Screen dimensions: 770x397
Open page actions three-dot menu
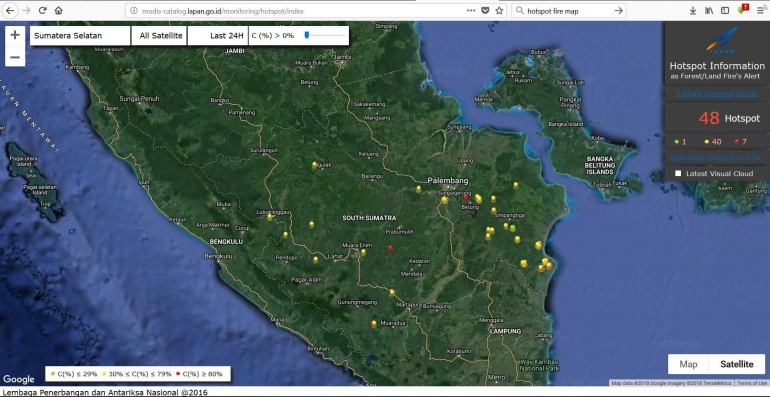[471, 10]
